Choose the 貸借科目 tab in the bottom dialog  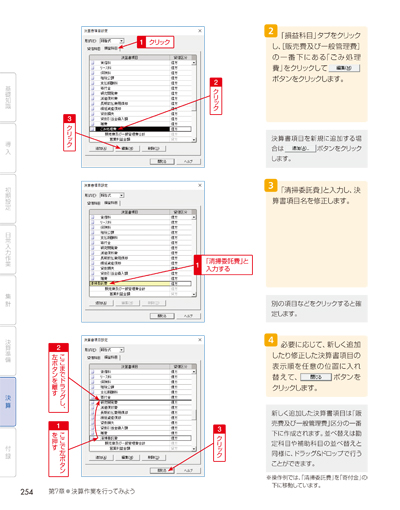[94, 357]
